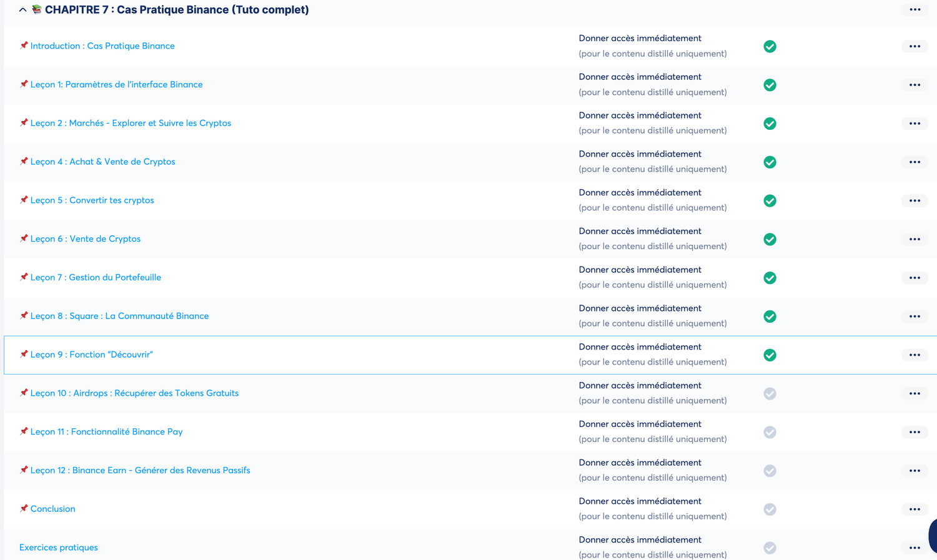Viewport: 937px width, 560px height.
Task: Click "Donner accès immédiatement" in Leçon 2 row
Action: (x=640, y=115)
